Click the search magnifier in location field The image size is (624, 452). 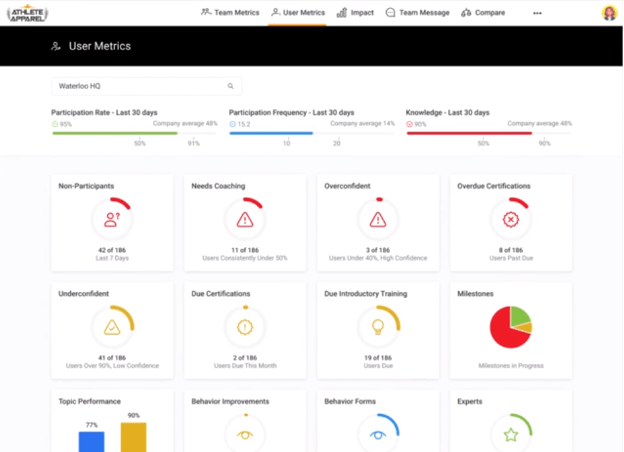coord(230,86)
